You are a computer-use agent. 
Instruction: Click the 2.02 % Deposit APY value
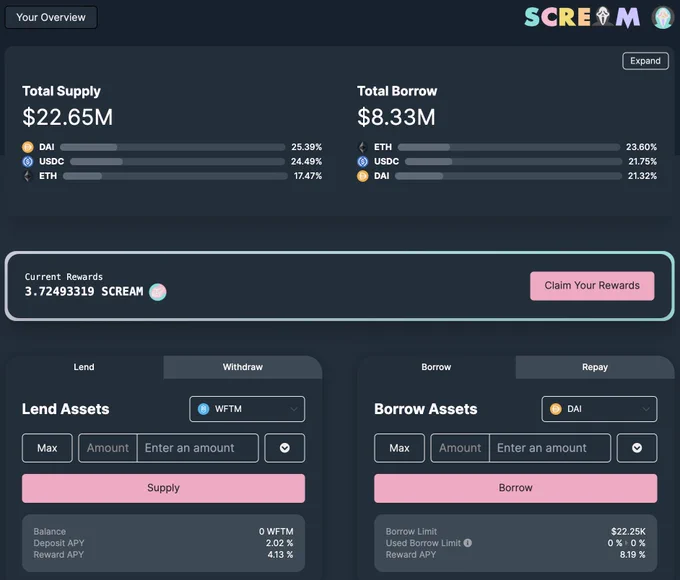(x=280, y=543)
